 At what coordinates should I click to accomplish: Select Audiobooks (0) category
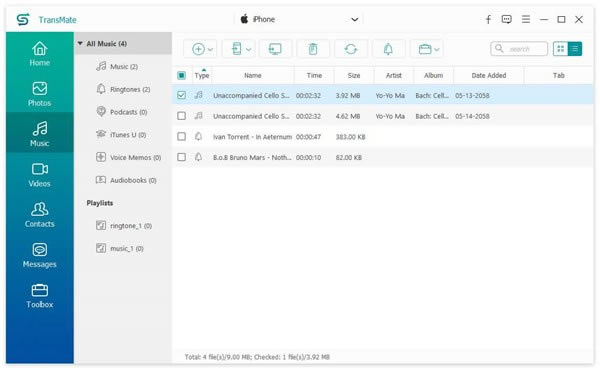click(x=126, y=180)
